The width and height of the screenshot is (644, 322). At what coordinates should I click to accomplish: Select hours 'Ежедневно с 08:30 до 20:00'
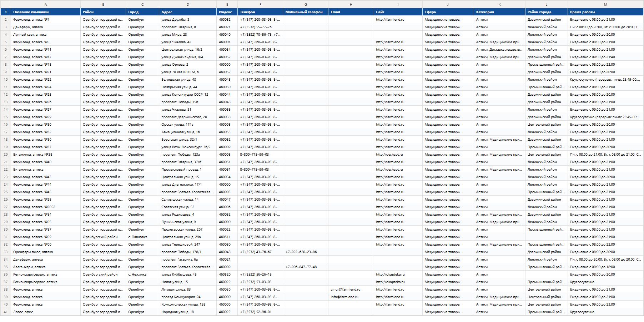pos(605,72)
